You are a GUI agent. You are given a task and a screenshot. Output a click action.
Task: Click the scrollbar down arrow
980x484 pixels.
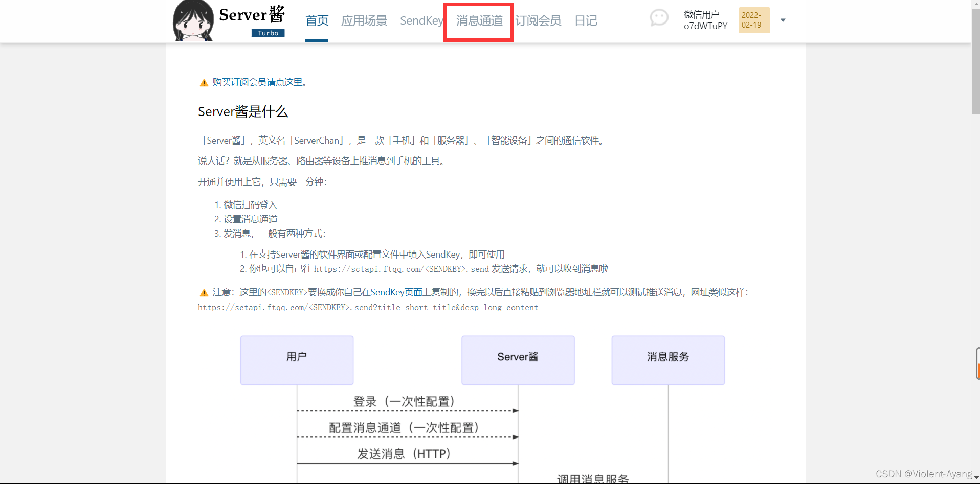click(976, 478)
